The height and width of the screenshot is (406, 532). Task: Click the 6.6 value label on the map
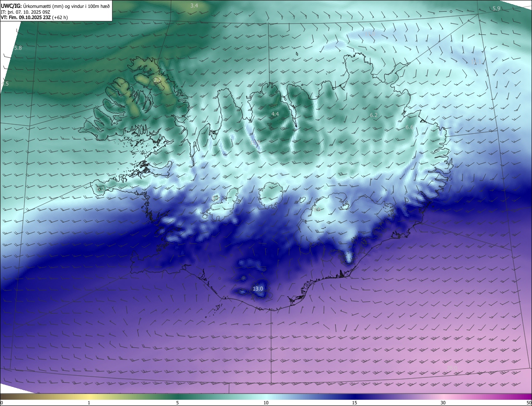pos(409,127)
